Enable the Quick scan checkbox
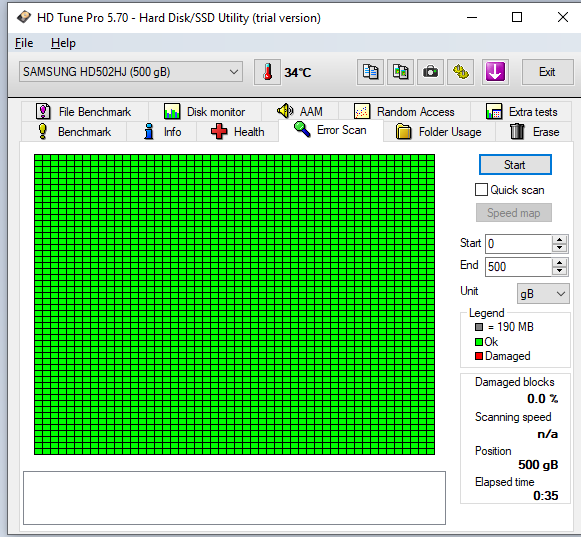 tap(481, 190)
